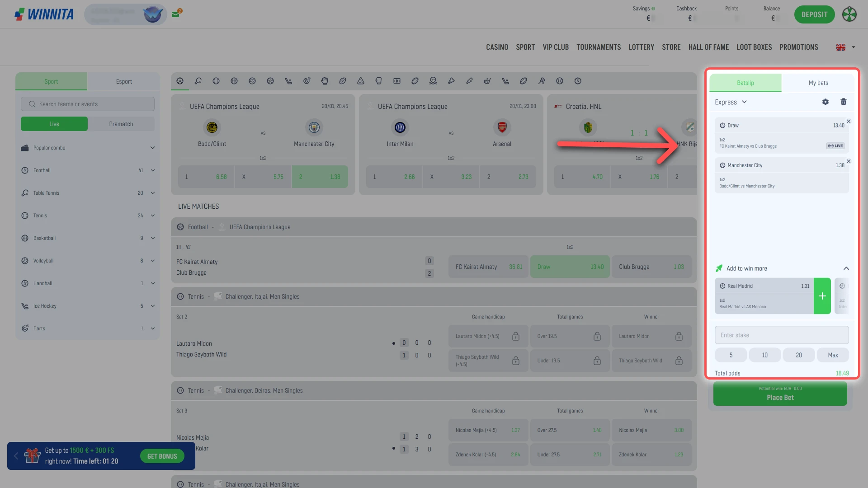Go to TOURNAMENTS page

pos(599,47)
